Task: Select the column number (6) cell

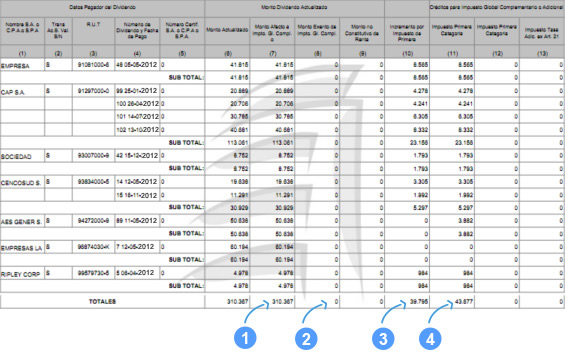Action: [227, 53]
